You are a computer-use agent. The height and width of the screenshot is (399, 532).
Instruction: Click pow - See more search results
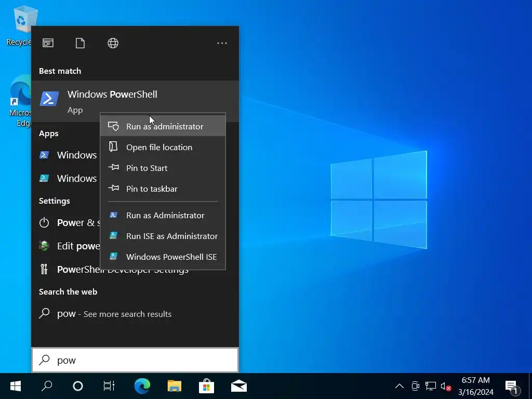pyautogui.click(x=135, y=314)
